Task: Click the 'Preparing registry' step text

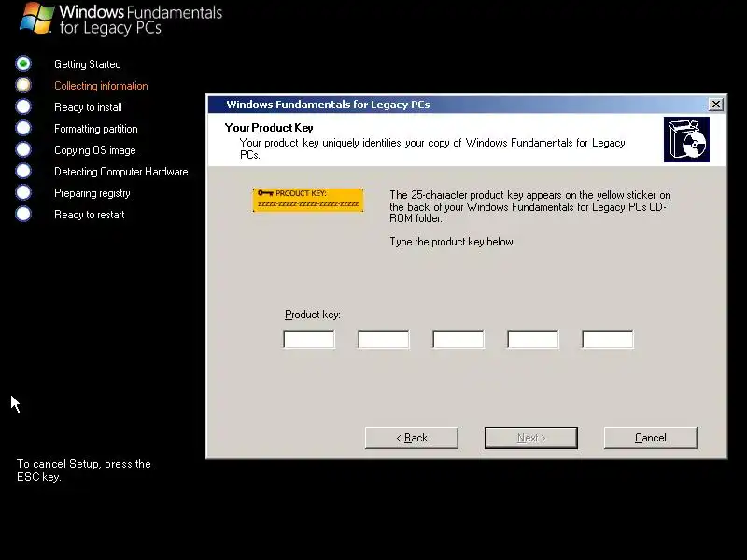Action: (x=92, y=193)
